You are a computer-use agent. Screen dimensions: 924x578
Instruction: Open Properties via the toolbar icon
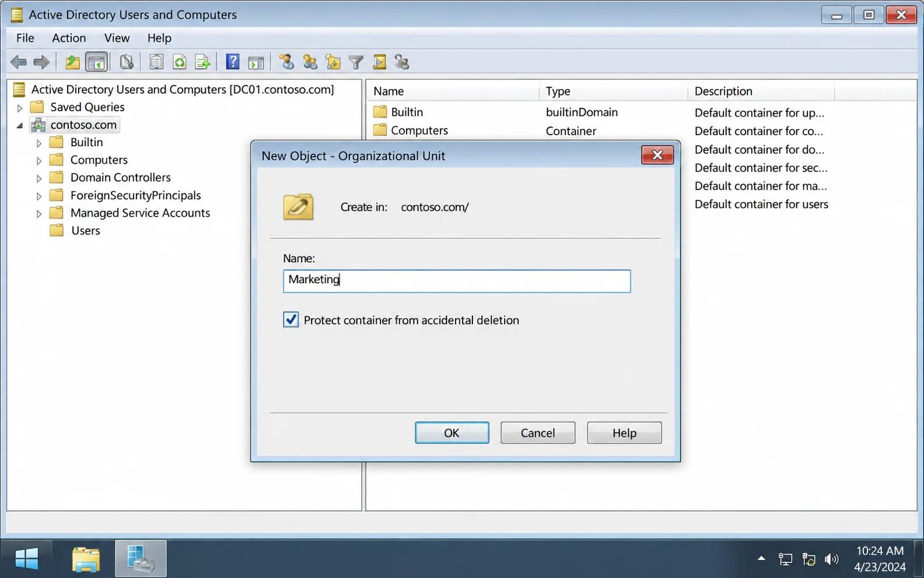156,62
